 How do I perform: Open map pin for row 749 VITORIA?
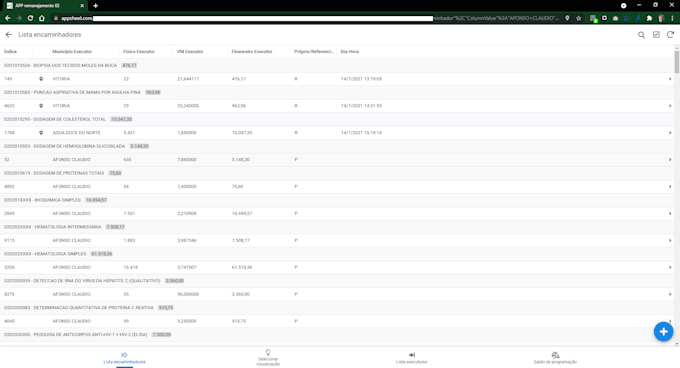[41, 79]
